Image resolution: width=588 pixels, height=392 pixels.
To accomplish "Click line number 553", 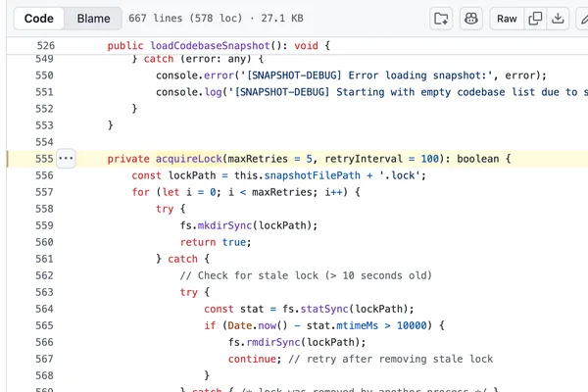I will (x=44, y=125).
